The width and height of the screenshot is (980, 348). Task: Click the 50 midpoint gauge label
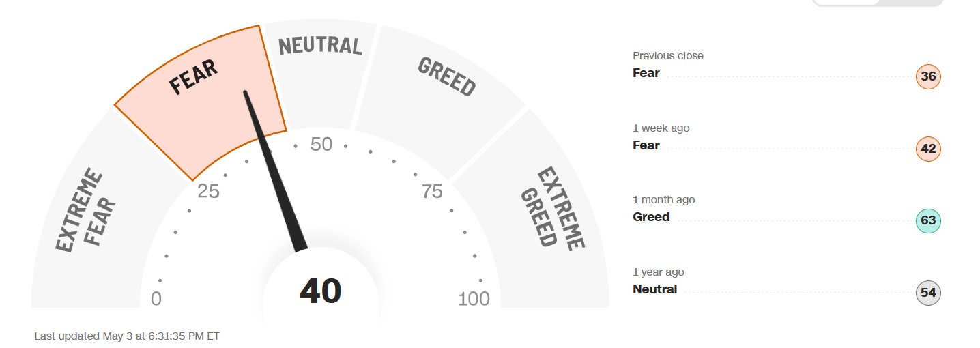click(x=321, y=145)
